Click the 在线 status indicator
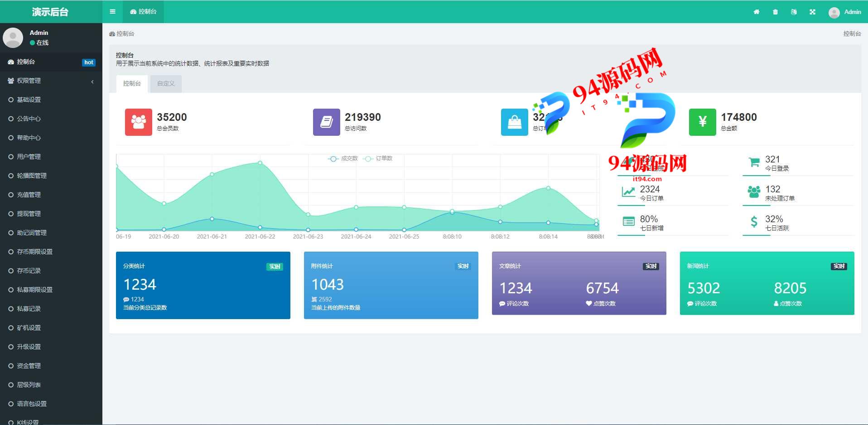Screen dimensions: 868x425 (39, 43)
